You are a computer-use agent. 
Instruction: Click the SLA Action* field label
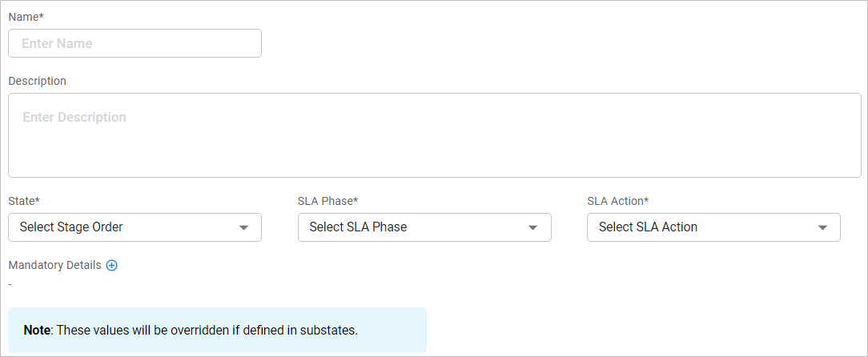[x=617, y=200]
